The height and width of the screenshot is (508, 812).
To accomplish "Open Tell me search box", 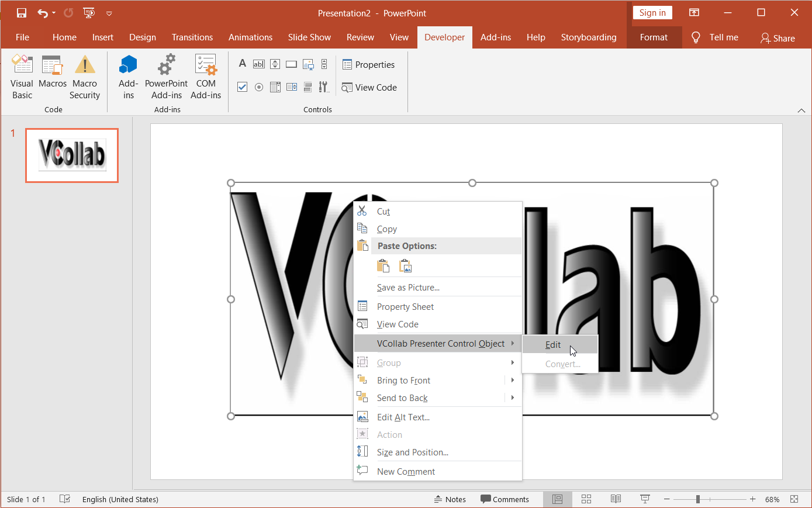I will [x=715, y=37].
